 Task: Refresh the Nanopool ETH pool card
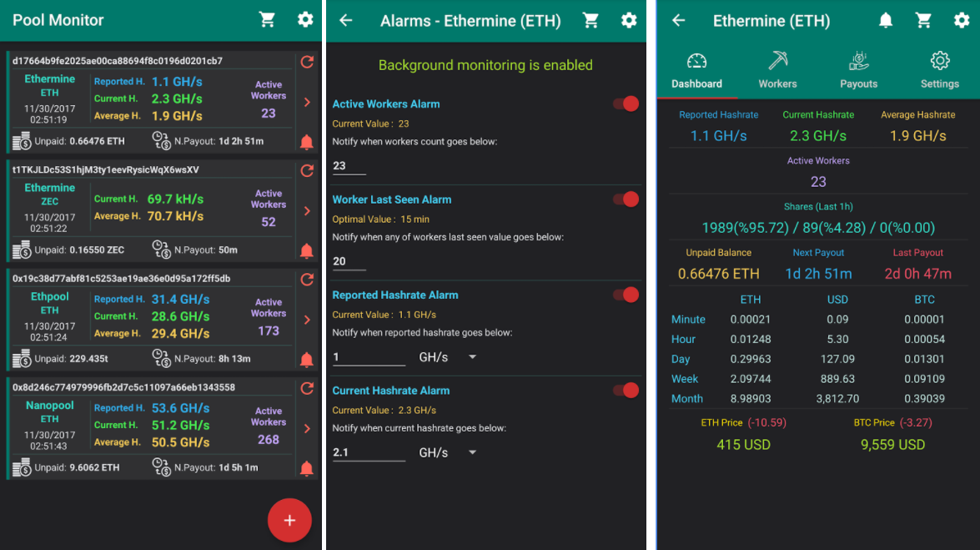click(x=307, y=388)
